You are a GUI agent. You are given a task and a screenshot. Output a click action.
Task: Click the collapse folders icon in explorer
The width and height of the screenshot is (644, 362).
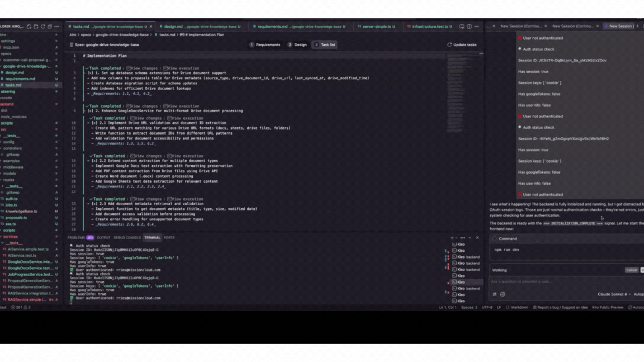click(50, 26)
